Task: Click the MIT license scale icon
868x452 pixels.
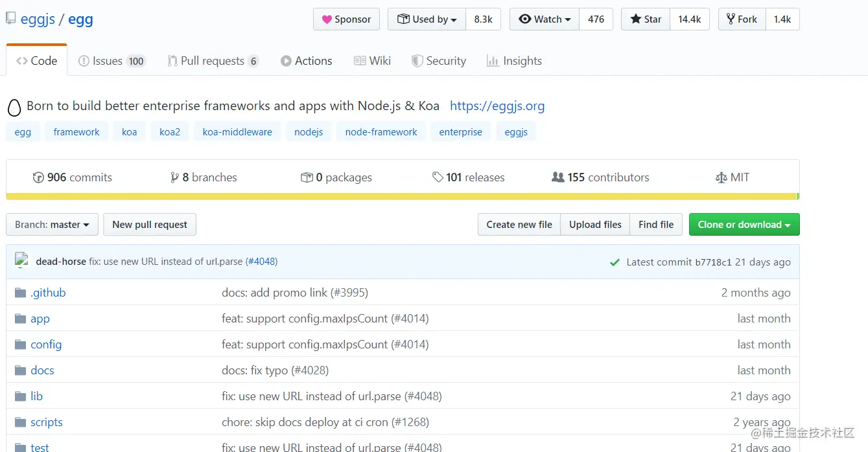Action: (x=721, y=177)
